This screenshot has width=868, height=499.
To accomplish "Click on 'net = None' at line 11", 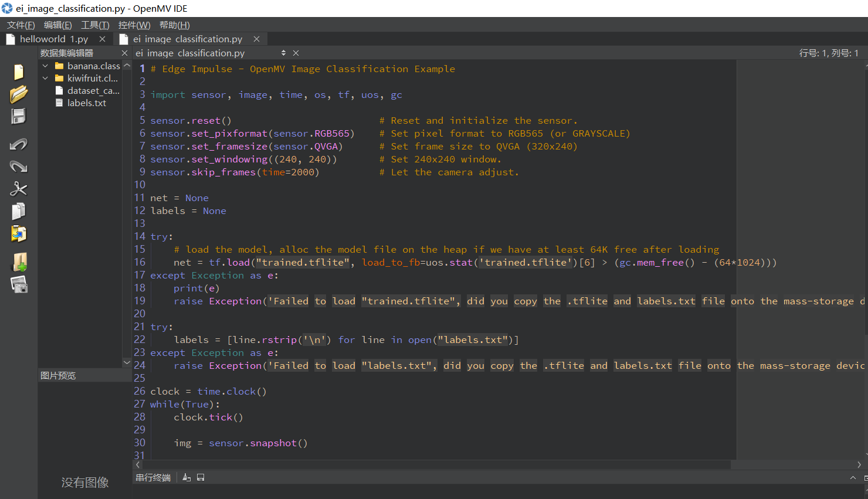I will click(179, 198).
